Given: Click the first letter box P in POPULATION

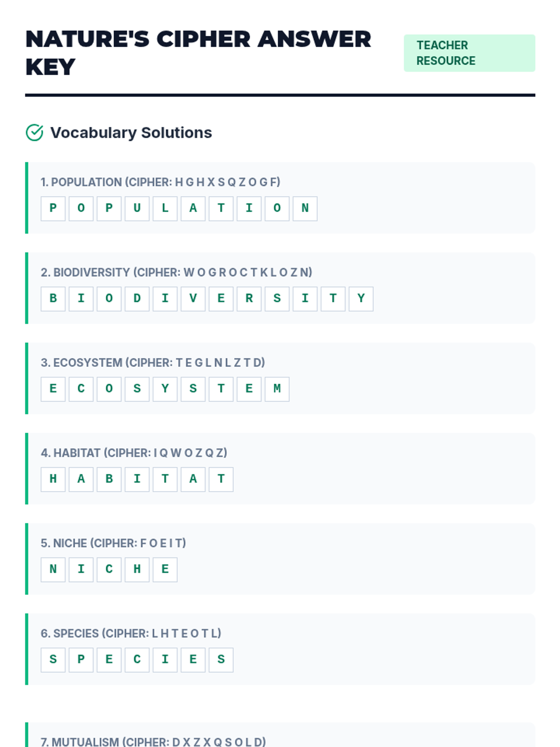Looking at the screenshot, I should (x=53, y=208).
